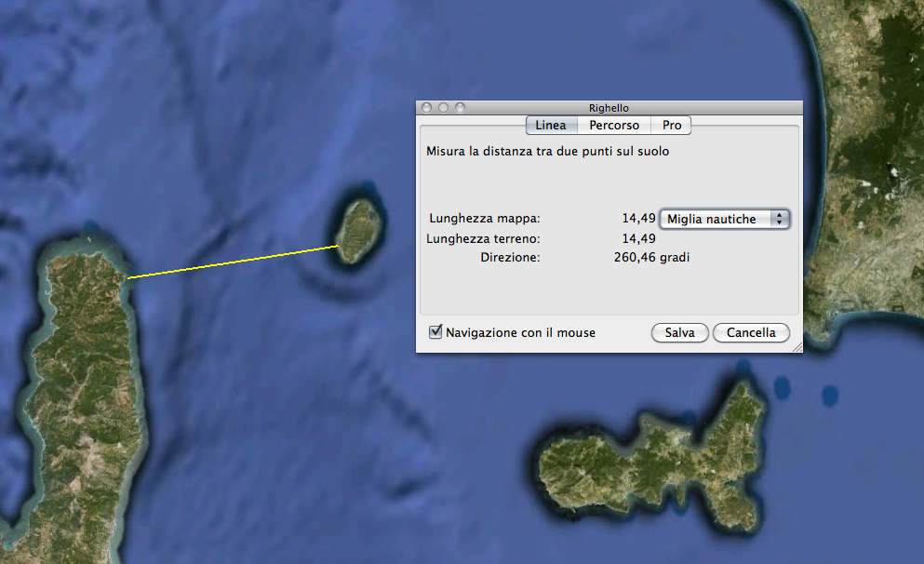Click the small oval island on the map
The width and height of the screenshot is (924, 564).
pos(359,231)
